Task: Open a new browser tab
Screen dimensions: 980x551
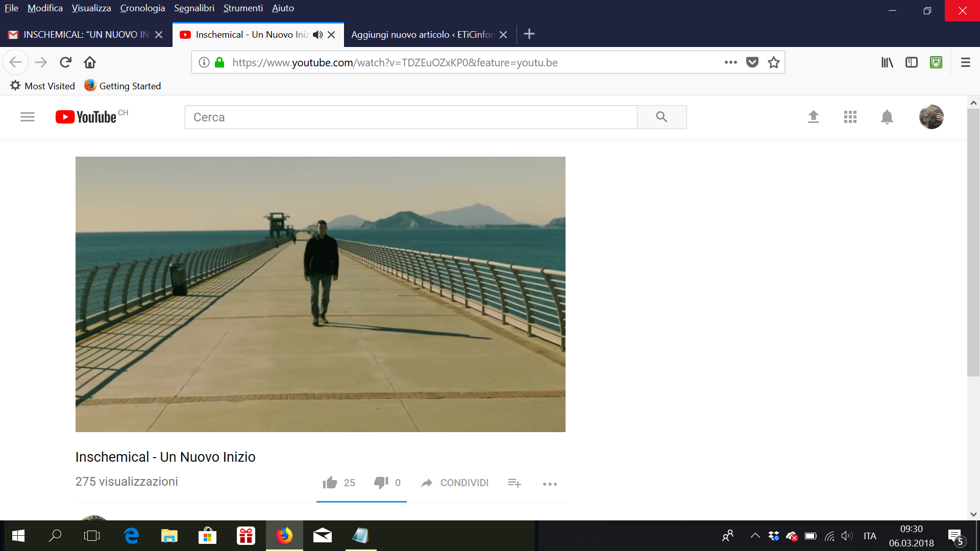Action: 529,34
